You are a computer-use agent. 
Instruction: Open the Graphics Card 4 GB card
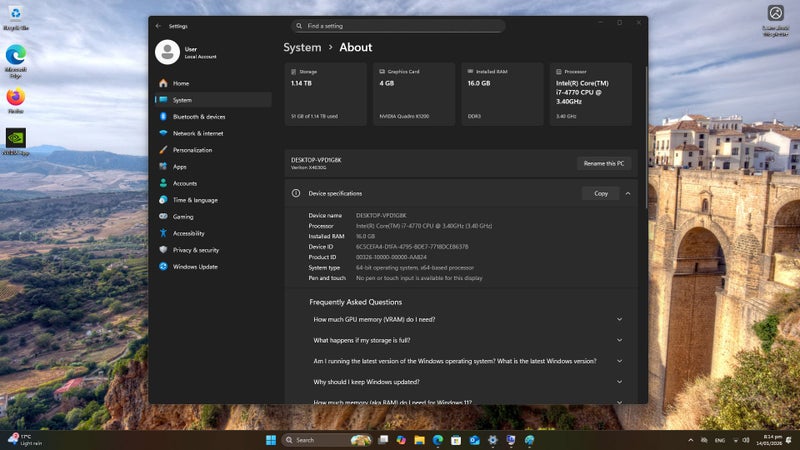coord(414,94)
